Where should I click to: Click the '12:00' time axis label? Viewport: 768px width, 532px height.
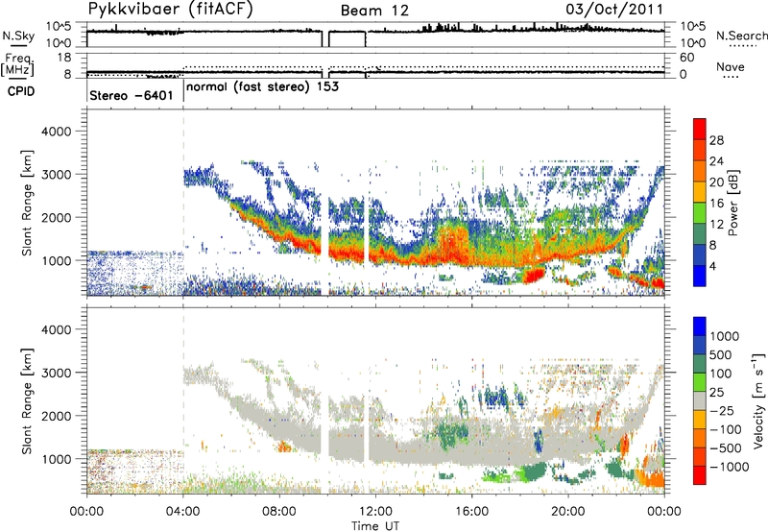(x=375, y=512)
